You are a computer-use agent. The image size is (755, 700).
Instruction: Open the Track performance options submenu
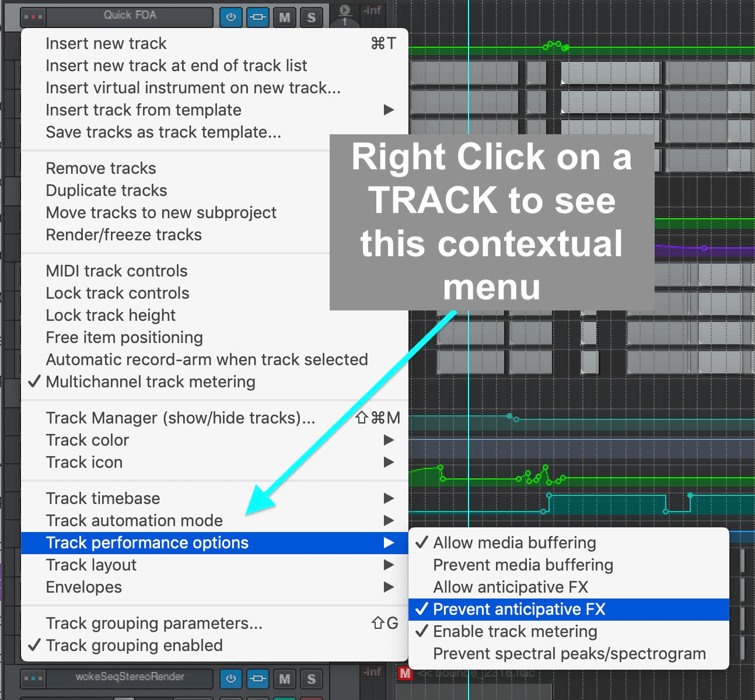click(215, 542)
